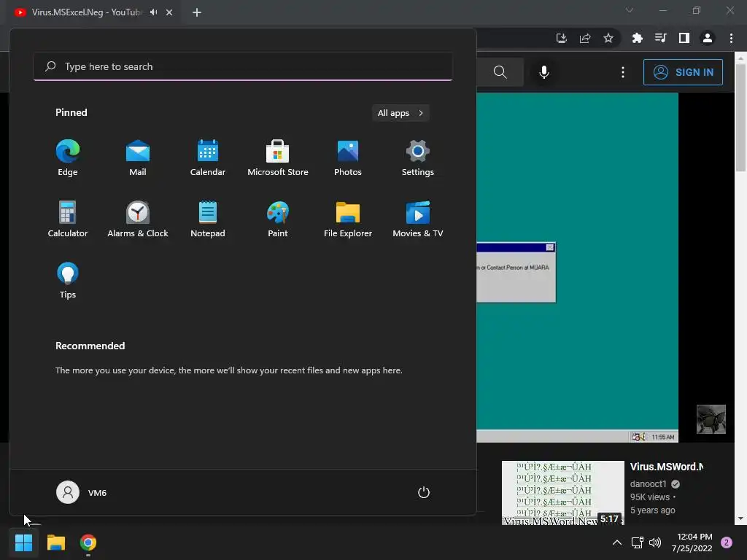Open the VM6 user account menu
747x560 pixels.
pyautogui.click(x=82, y=492)
